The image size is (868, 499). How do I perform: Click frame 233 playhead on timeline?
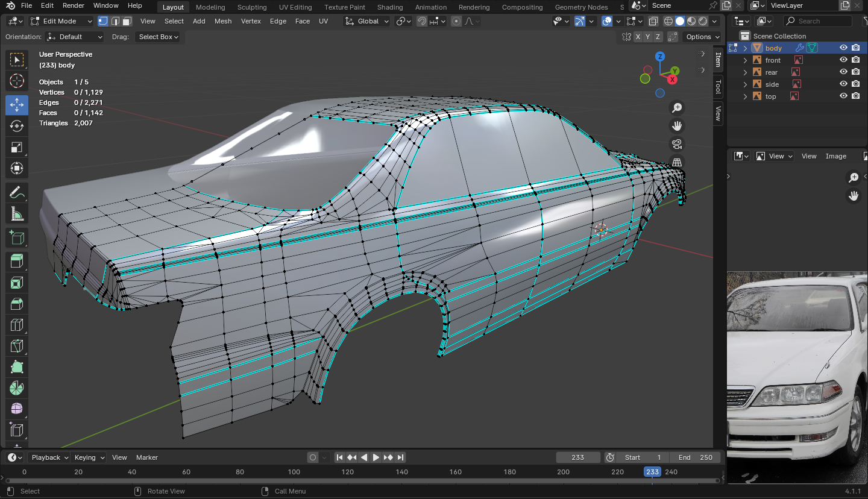(652, 472)
